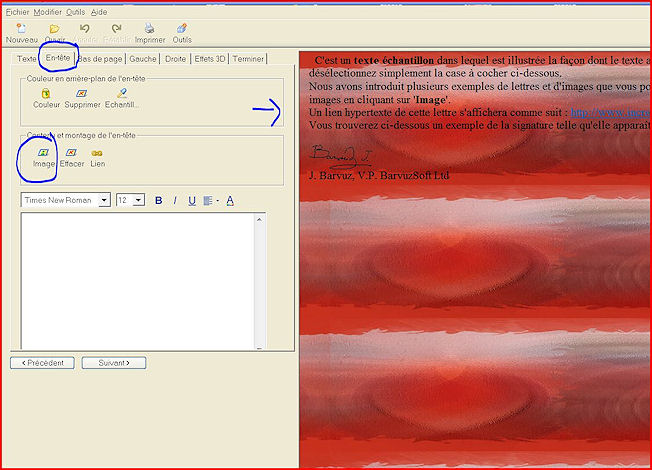
Task: Insert a header picture with Image icon
Action: 43,153
